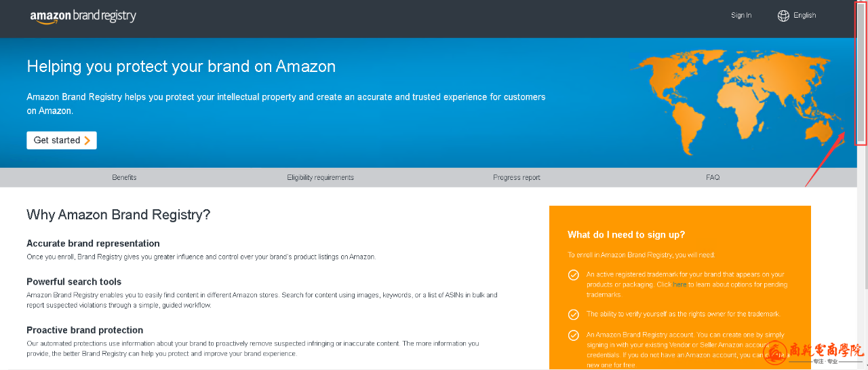Click the checkmark icon beside verify yourself requirement
This screenshot has height=370, width=868.
[x=574, y=314]
